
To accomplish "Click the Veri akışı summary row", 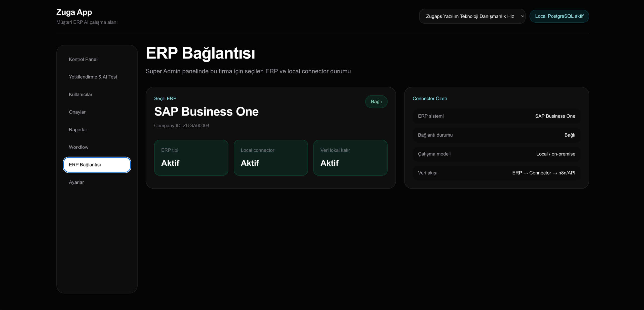I will pos(497,173).
